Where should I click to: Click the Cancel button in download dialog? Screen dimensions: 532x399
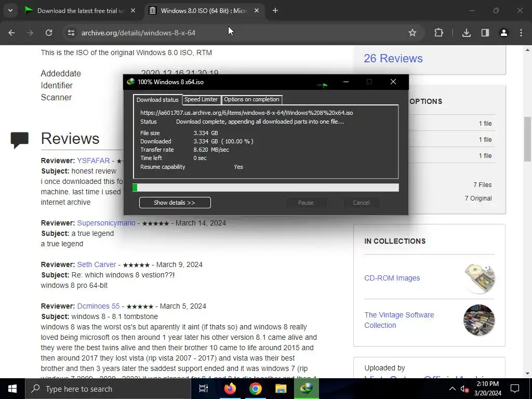(361, 203)
